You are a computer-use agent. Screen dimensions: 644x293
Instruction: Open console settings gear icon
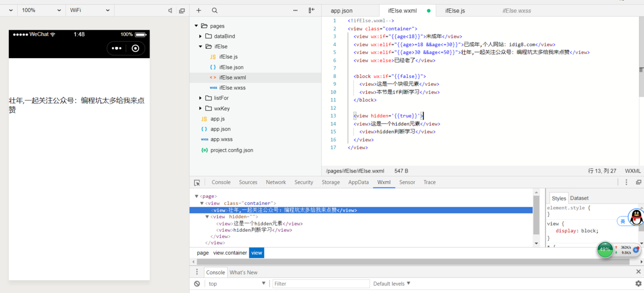pos(638,284)
